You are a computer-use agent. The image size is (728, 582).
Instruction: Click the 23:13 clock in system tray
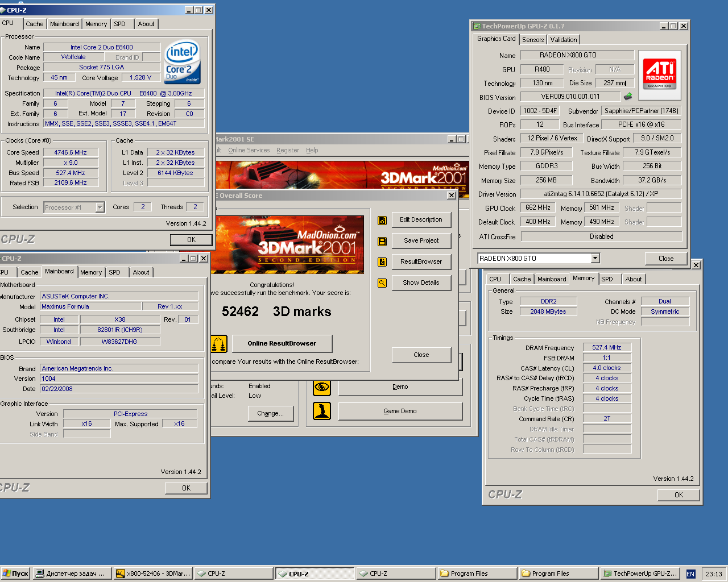[x=714, y=574]
